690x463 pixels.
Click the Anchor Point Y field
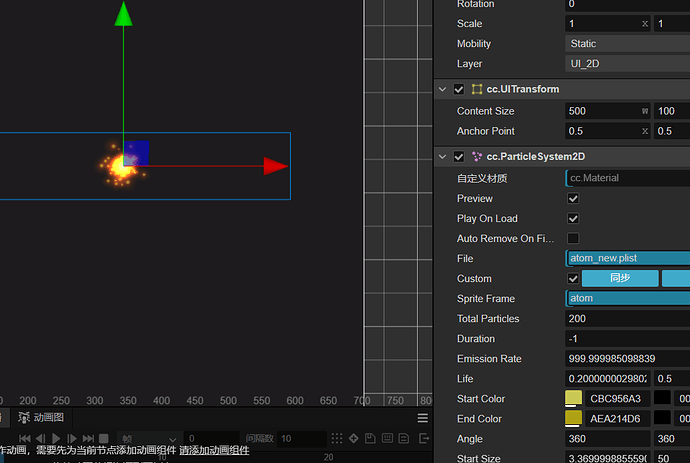(672, 131)
